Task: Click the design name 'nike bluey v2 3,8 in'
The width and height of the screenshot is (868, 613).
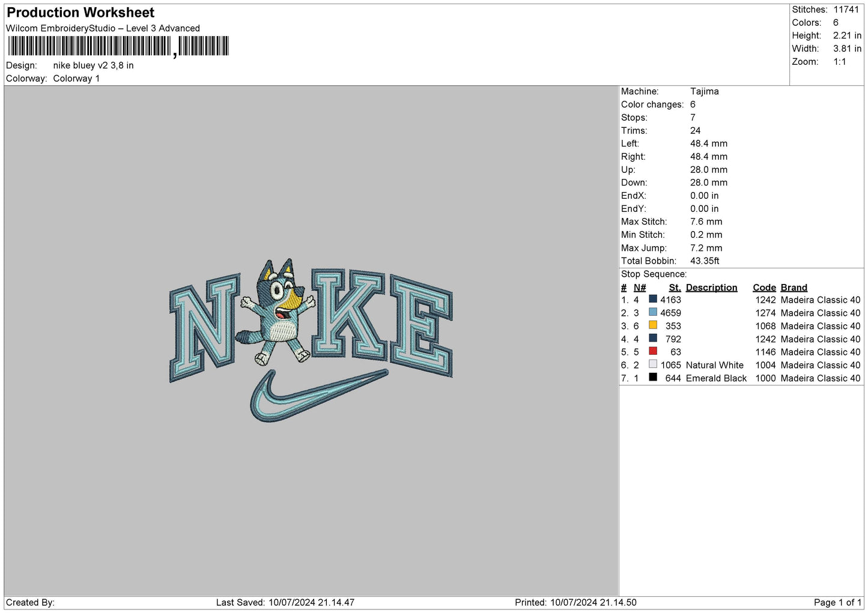Action: pyautogui.click(x=93, y=65)
